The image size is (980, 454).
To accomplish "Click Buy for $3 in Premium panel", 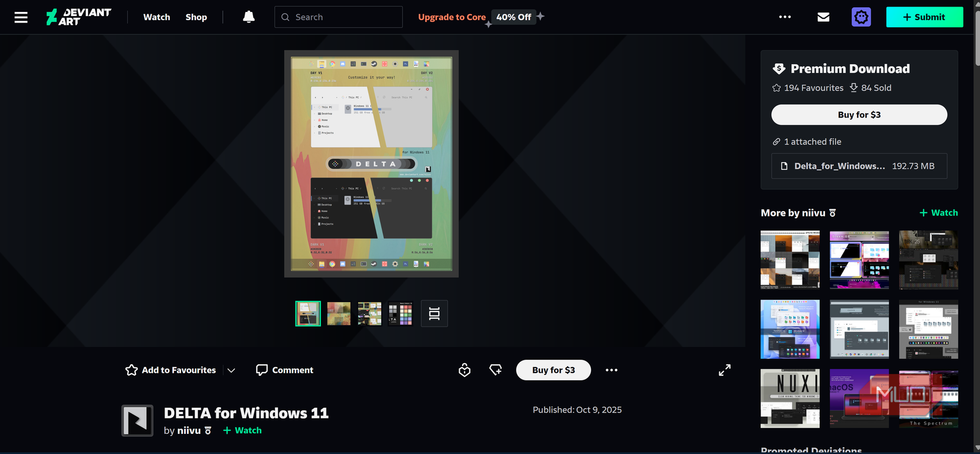I will (x=859, y=115).
